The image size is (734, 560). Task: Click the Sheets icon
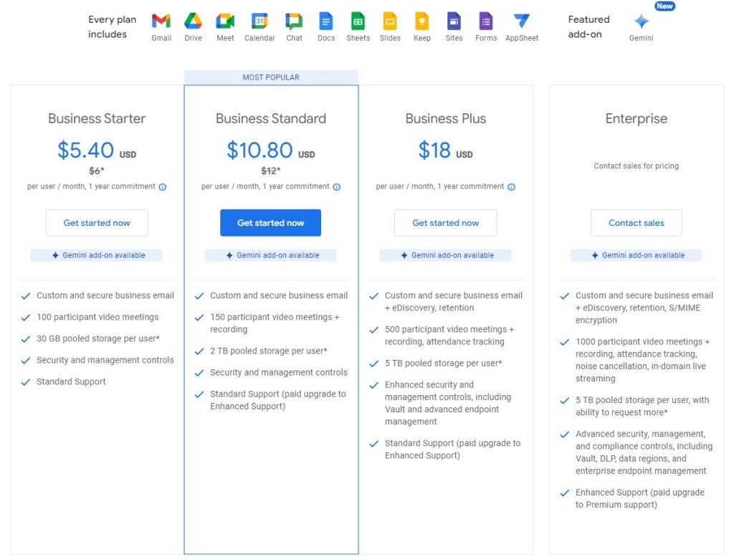tap(358, 22)
